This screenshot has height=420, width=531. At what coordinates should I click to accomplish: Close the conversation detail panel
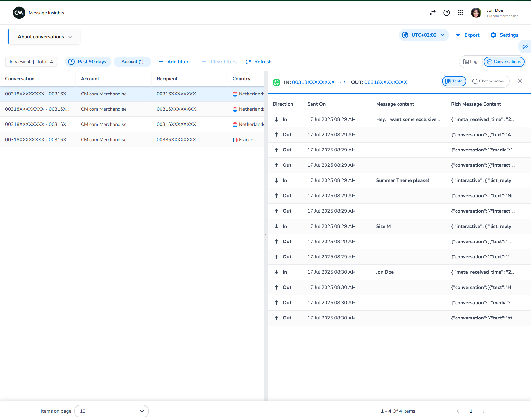pos(520,81)
